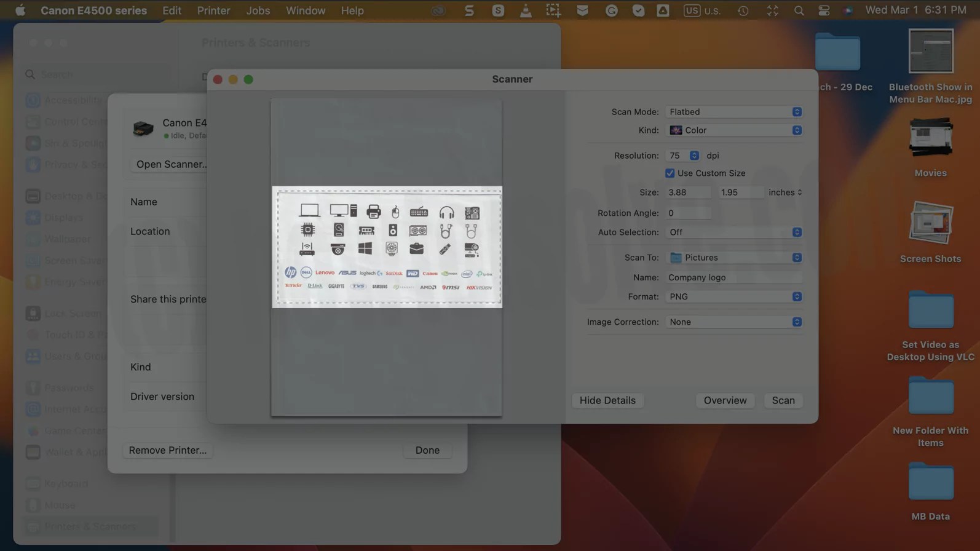Viewport: 980px width, 551px height.
Task: Click Done in the printer details sheet
Action: click(x=427, y=450)
